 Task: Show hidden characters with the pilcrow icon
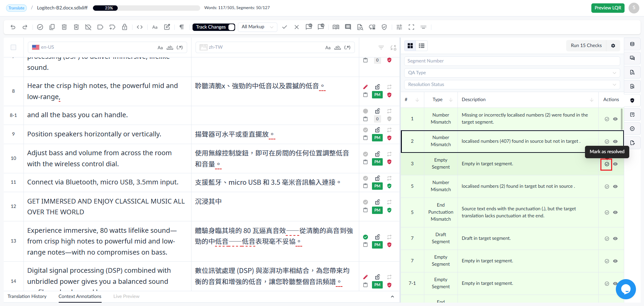(x=181, y=27)
